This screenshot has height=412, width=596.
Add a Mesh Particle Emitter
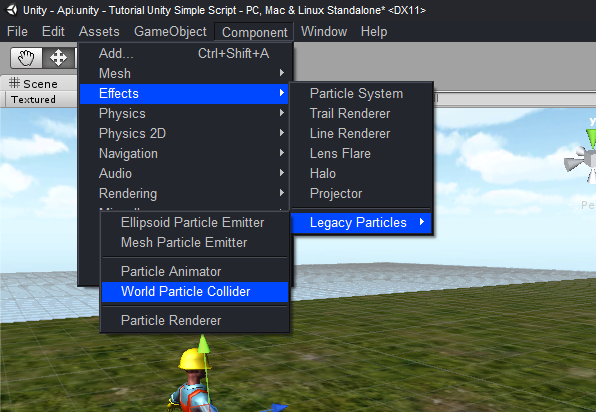(x=195, y=242)
